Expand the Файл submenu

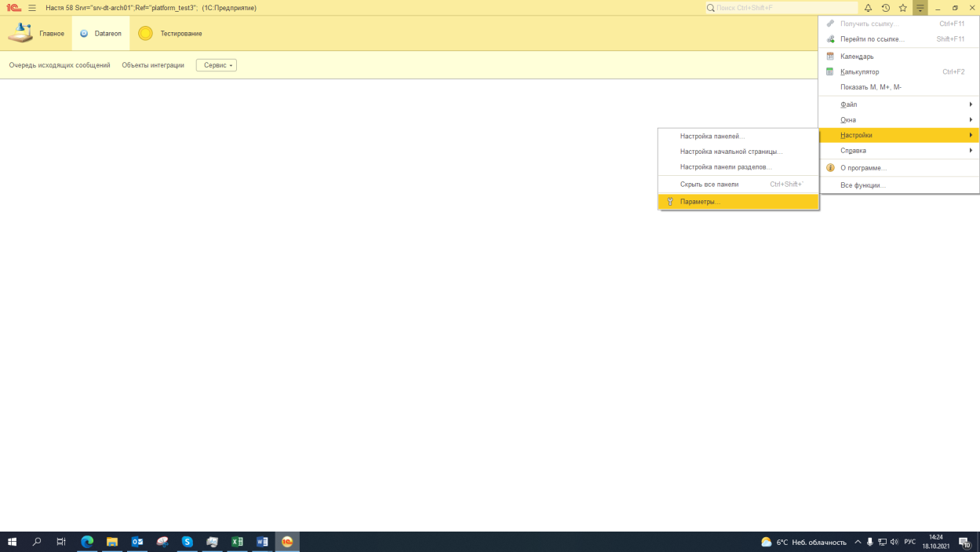(x=848, y=104)
